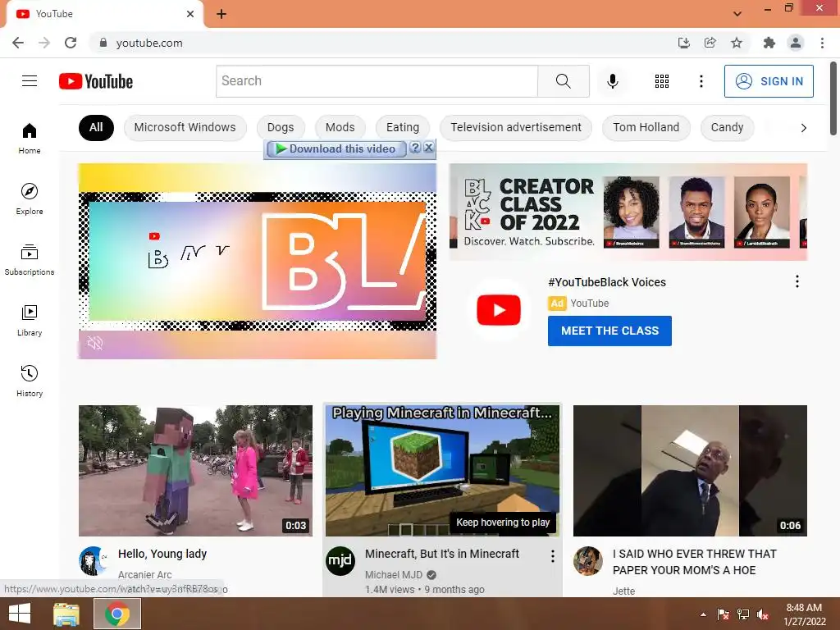Open Library in sidebar
The height and width of the screenshot is (630, 840).
[x=30, y=321]
